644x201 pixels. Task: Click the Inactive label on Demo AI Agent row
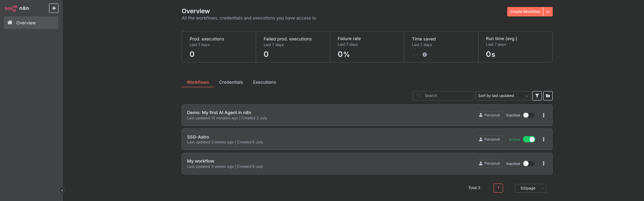pyautogui.click(x=513, y=115)
